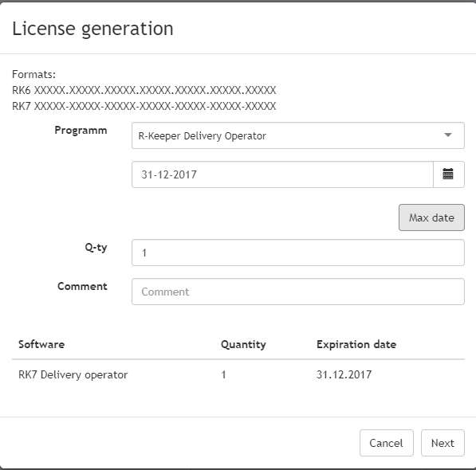Click the Q-ty field label
476x470 pixels.
[96, 248]
